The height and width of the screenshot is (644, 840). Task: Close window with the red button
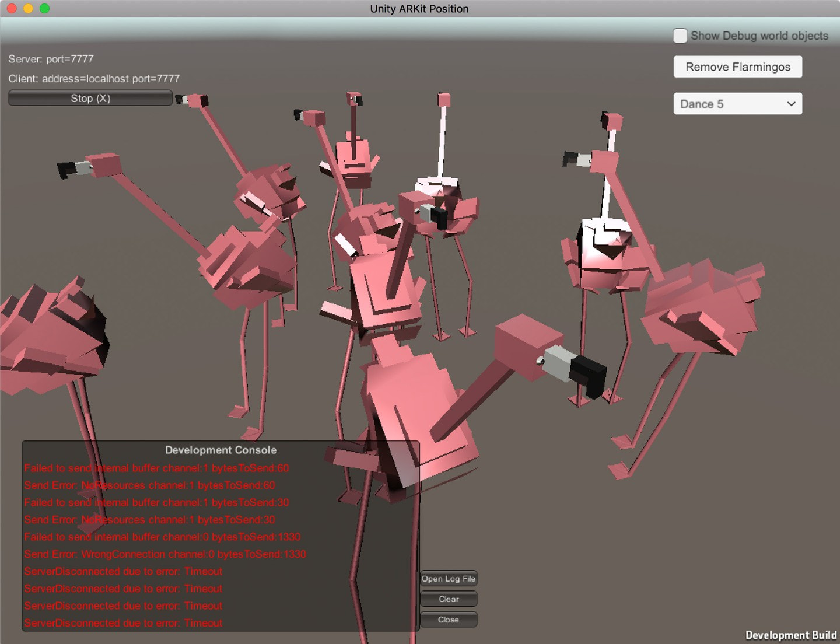pyautogui.click(x=12, y=9)
